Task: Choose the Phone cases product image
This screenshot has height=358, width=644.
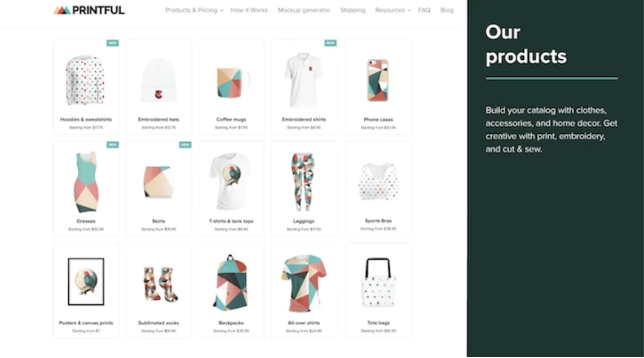Action: point(378,80)
